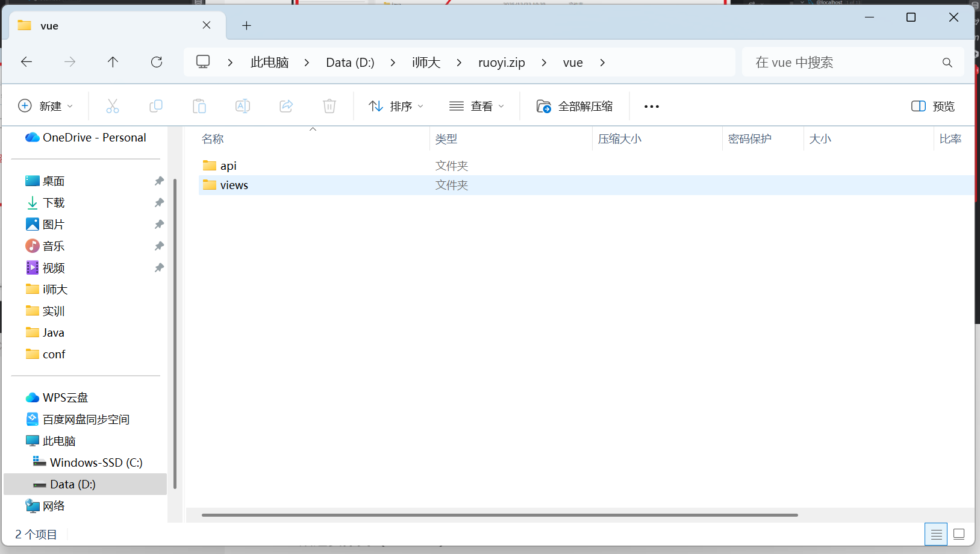
Task: Open the 查看 view options
Action: (x=476, y=106)
